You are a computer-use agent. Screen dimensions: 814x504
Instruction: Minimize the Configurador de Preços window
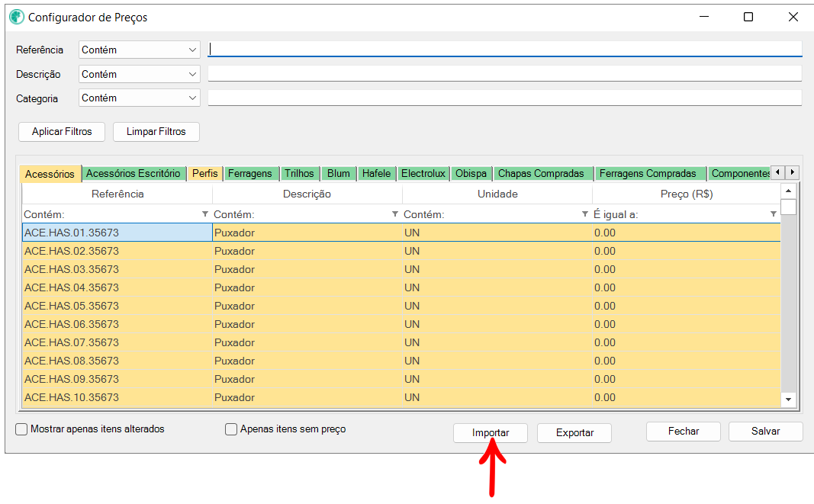pos(704,17)
